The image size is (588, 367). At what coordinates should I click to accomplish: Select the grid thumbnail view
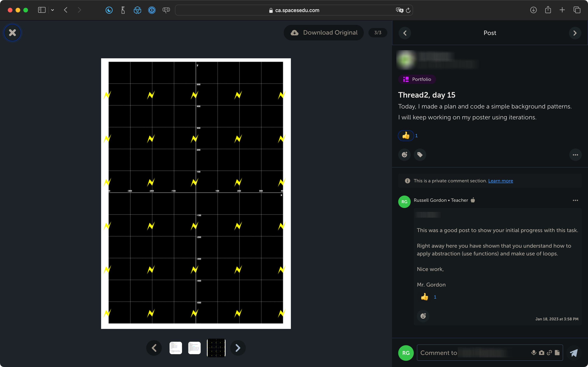coord(216,348)
